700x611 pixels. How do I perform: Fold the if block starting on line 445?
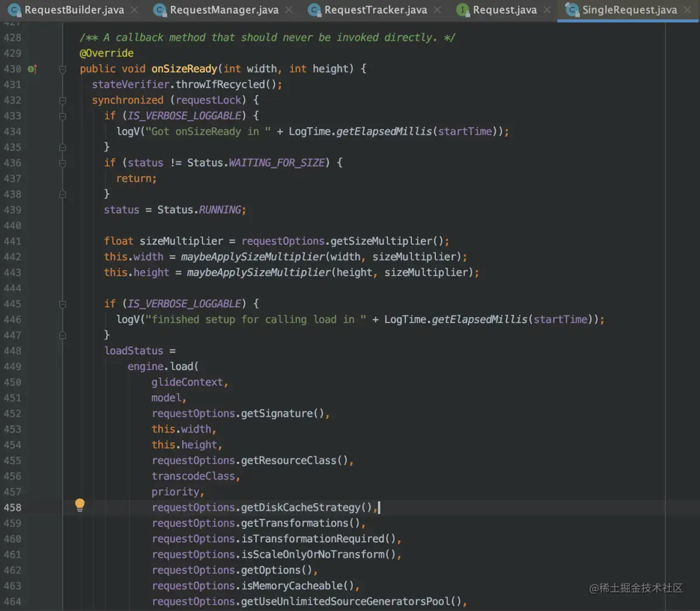[x=62, y=304]
